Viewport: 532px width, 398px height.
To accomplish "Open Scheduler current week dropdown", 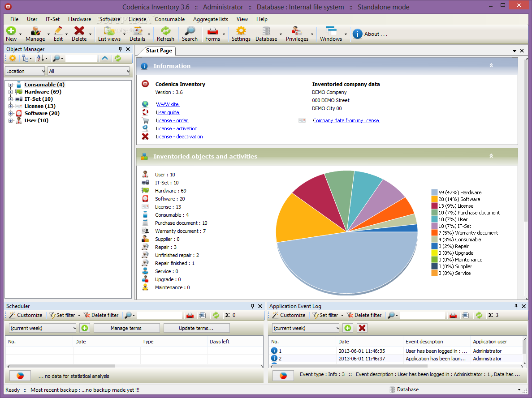I will (43, 328).
